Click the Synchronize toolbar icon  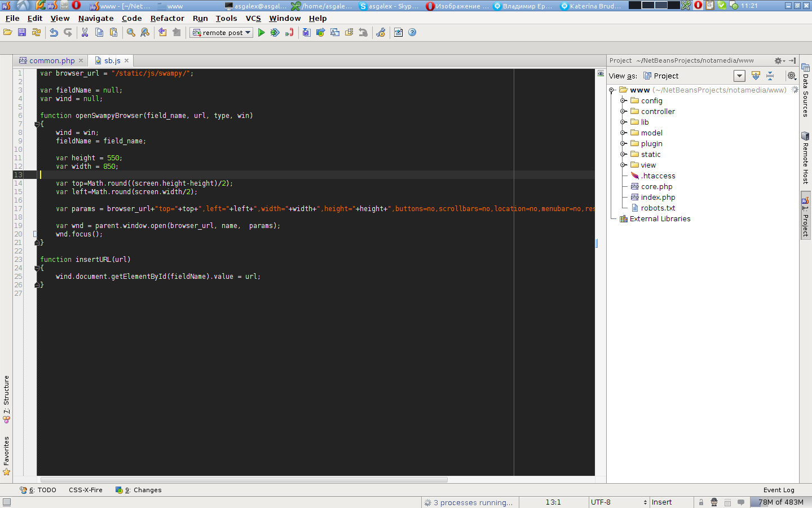point(36,33)
